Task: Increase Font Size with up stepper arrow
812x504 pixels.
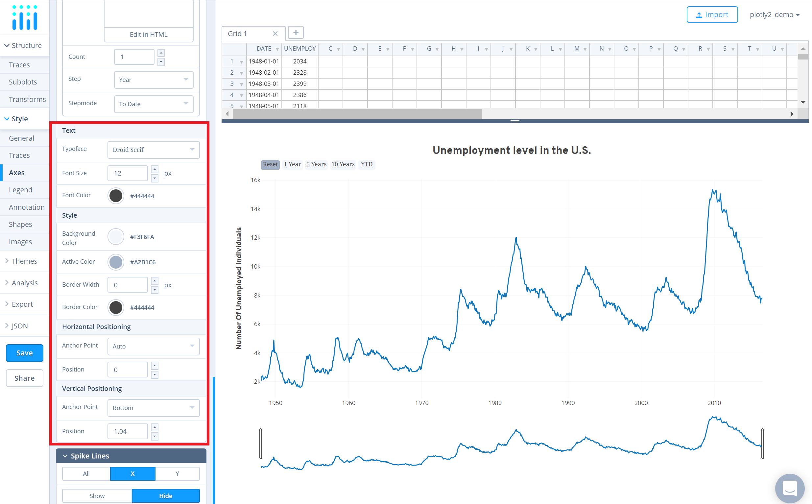Action: 155,169
